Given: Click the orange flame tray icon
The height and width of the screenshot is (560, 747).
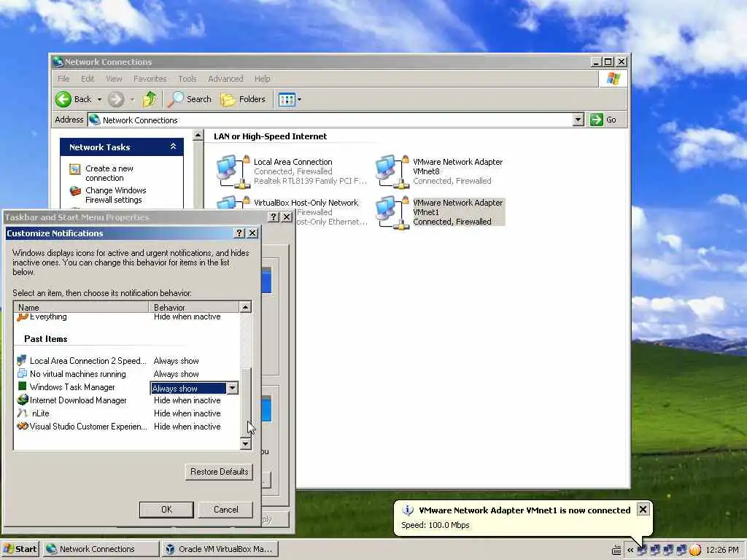Looking at the screenshot, I should pyautogui.click(x=695, y=550).
